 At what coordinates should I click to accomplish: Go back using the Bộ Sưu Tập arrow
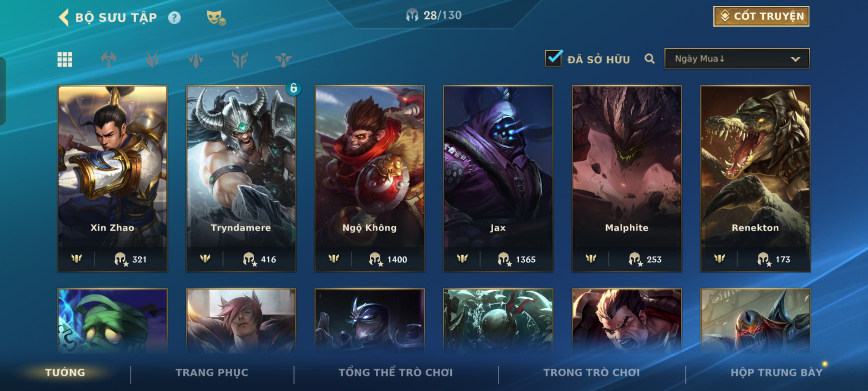64,17
